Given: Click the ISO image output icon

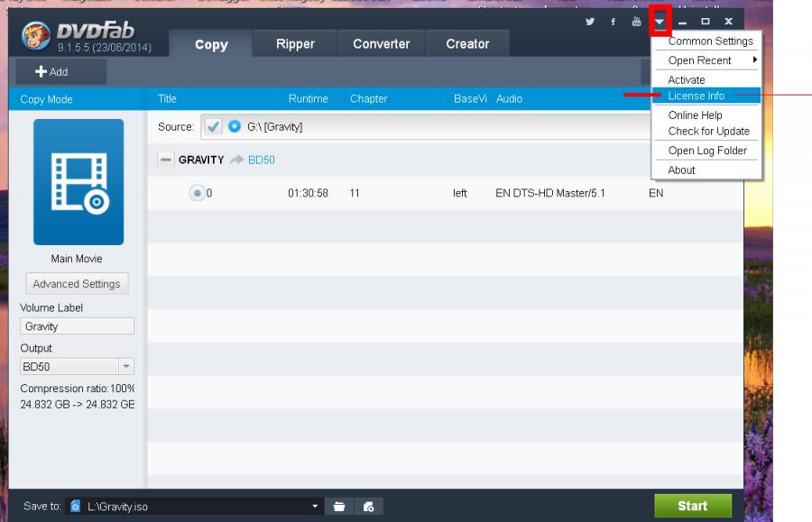Looking at the screenshot, I should pyautogui.click(x=369, y=507).
